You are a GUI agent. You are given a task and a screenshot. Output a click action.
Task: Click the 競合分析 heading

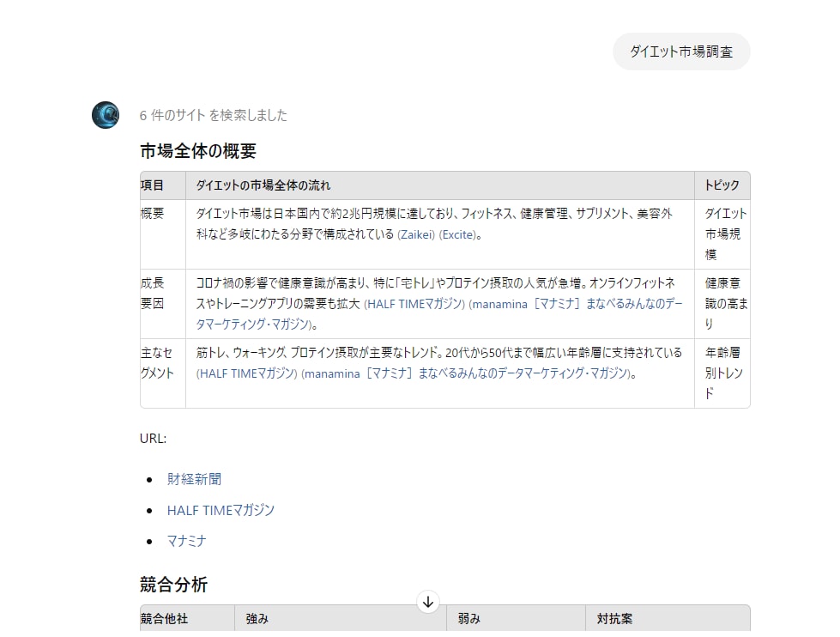[x=173, y=585]
